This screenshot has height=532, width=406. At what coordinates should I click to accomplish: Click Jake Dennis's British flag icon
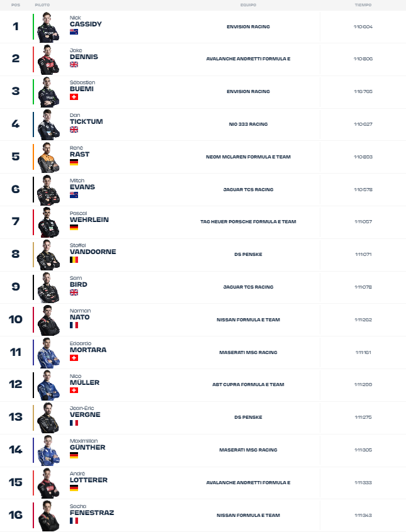coord(74,64)
